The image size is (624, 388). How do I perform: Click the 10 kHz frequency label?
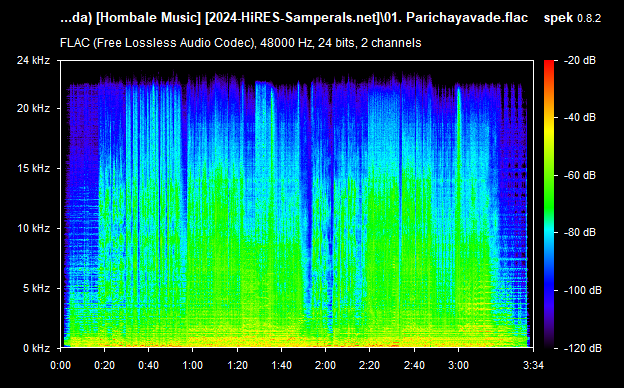34,228
